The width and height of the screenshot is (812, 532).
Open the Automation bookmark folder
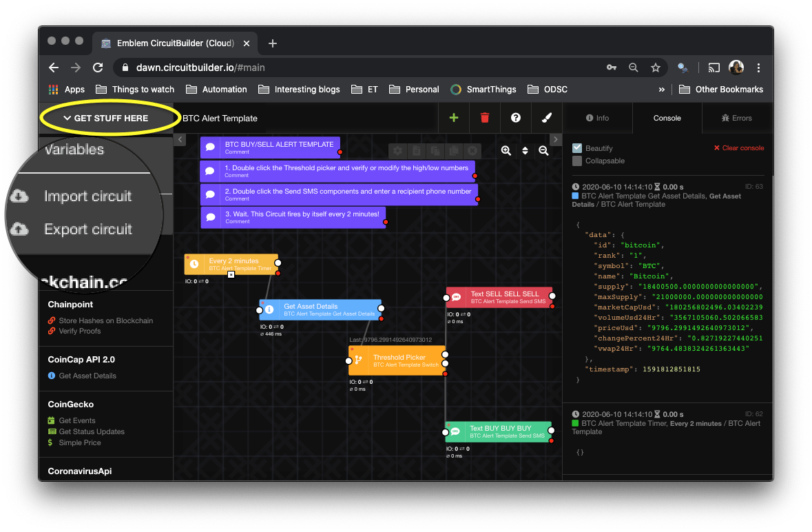tap(216, 90)
